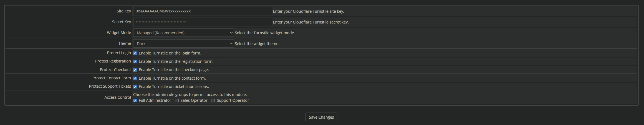Click the 'Access Control' row label

(117, 97)
